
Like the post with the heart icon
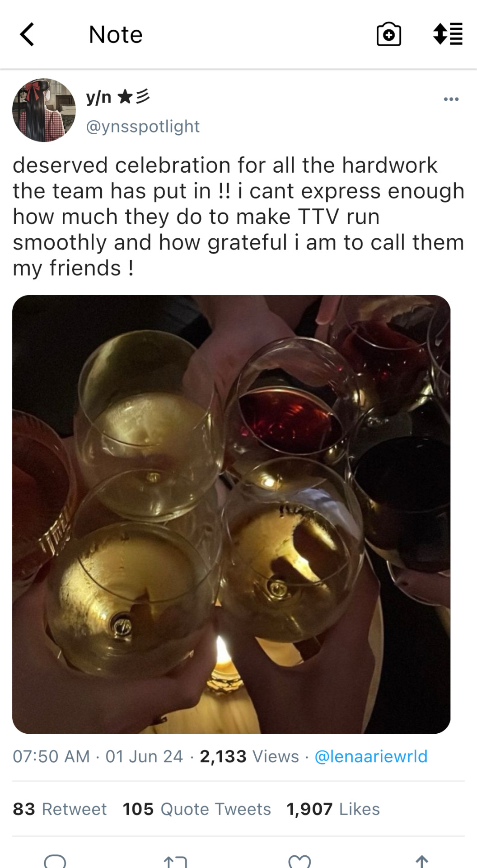coord(299,861)
